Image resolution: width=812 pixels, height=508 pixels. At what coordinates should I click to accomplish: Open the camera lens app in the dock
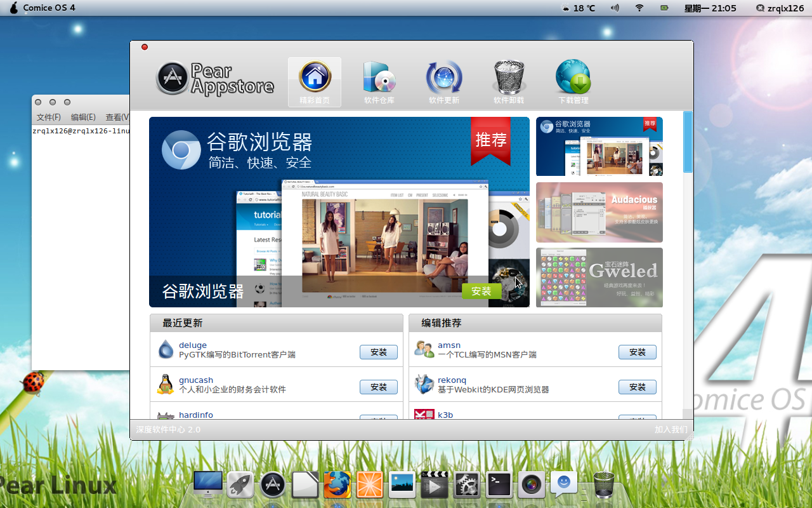[x=532, y=485]
